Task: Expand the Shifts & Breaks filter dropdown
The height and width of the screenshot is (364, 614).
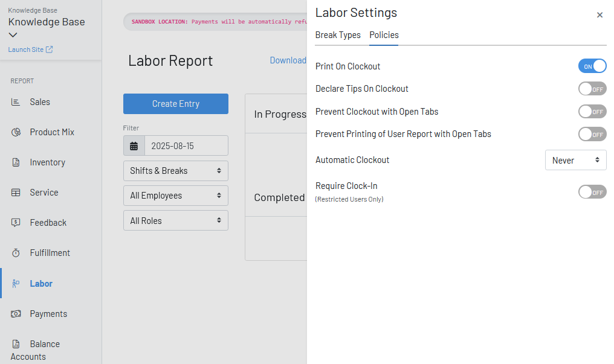Action: point(175,171)
